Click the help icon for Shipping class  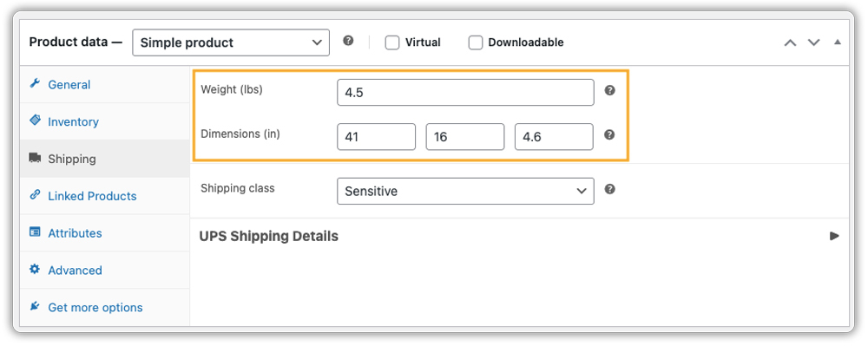tap(609, 189)
